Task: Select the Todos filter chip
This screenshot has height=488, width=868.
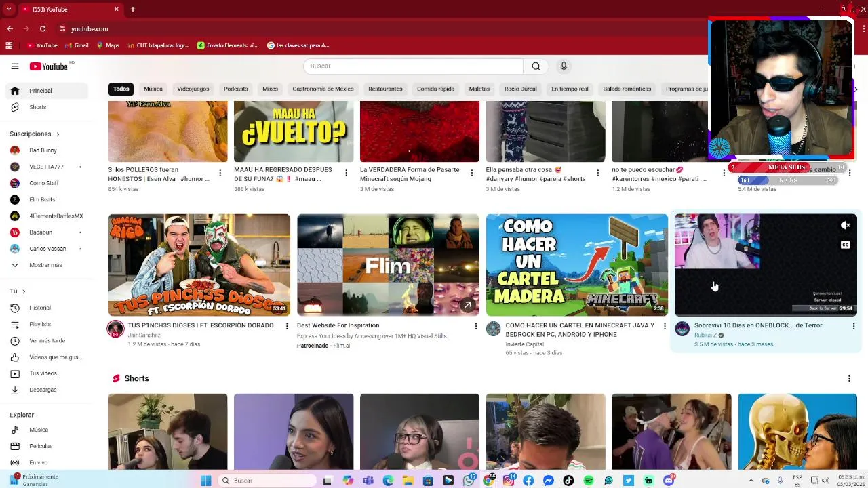Action: 121,89
